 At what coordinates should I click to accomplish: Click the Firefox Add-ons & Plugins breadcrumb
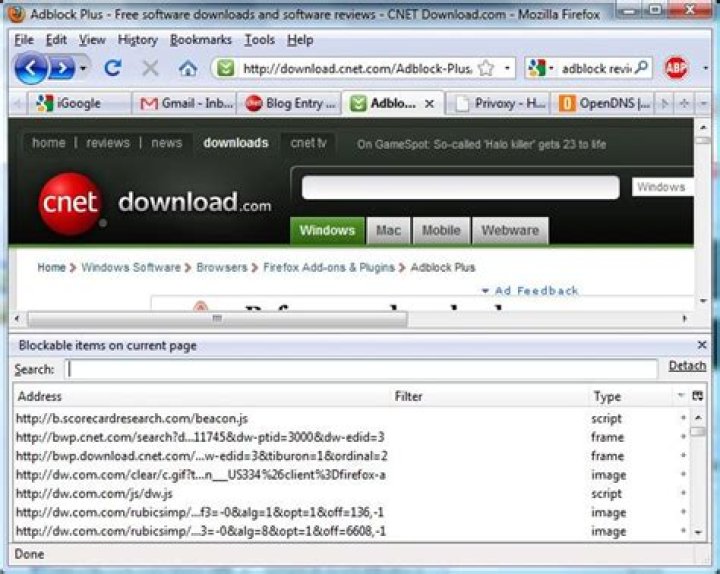click(x=329, y=267)
